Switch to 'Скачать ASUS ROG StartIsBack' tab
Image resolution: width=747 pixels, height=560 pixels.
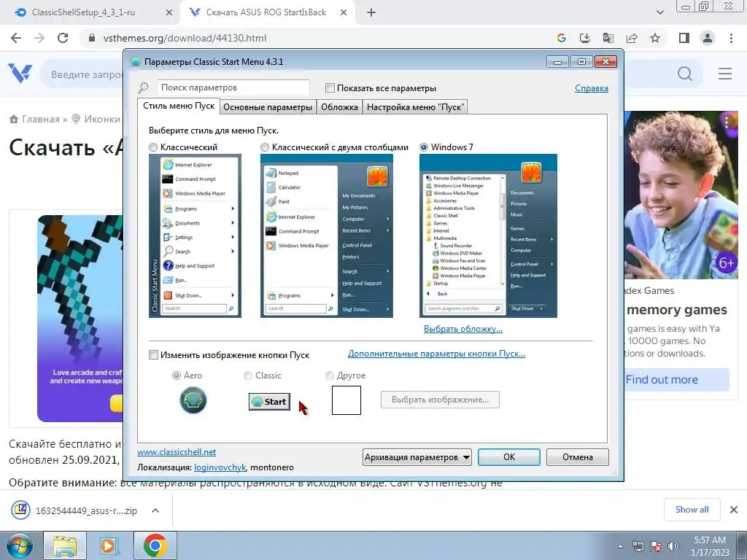266,13
